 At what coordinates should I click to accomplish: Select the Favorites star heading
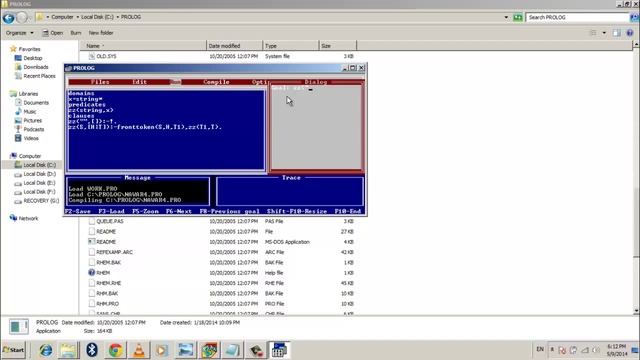25,49
